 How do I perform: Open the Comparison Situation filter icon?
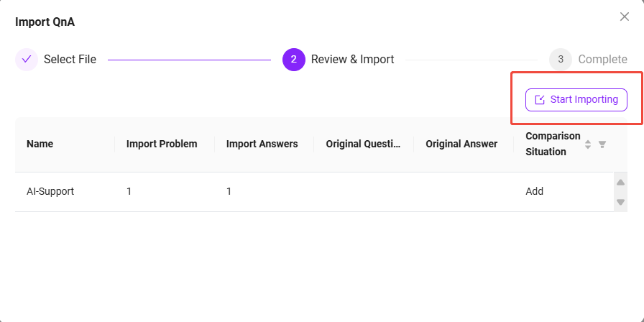602,144
